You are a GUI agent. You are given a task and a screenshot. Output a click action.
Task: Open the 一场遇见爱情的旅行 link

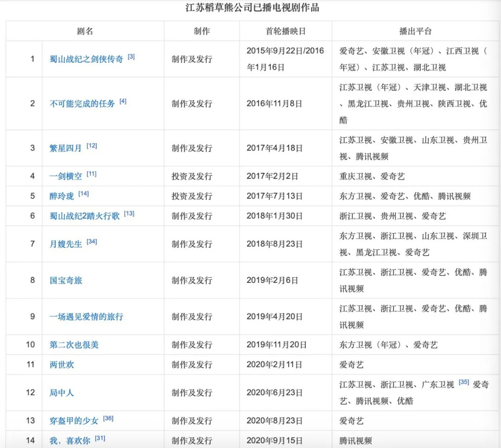point(86,317)
